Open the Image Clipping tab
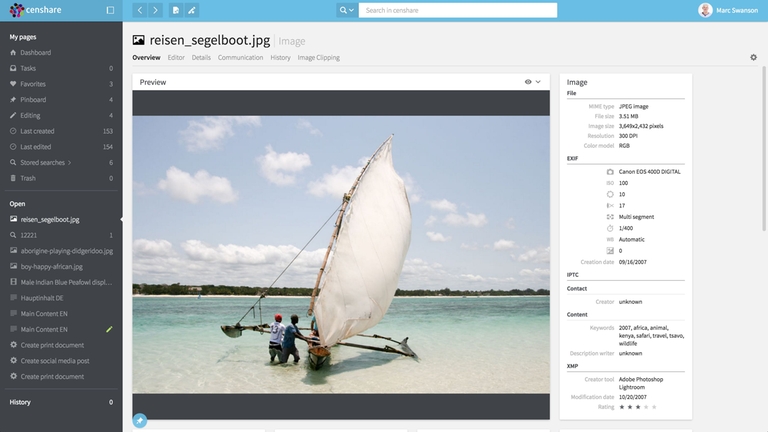 click(x=318, y=58)
